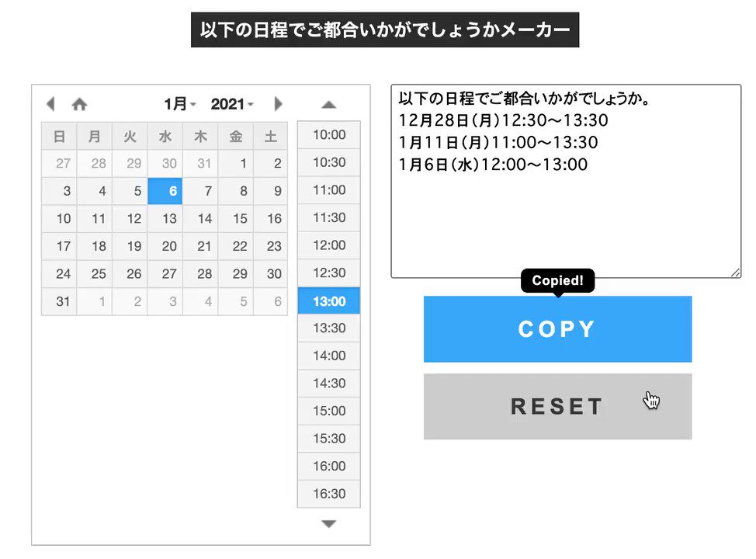The height and width of the screenshot is (559, 756).
Task: Choose the 10:00 time slot
Action: pos(328,135)
